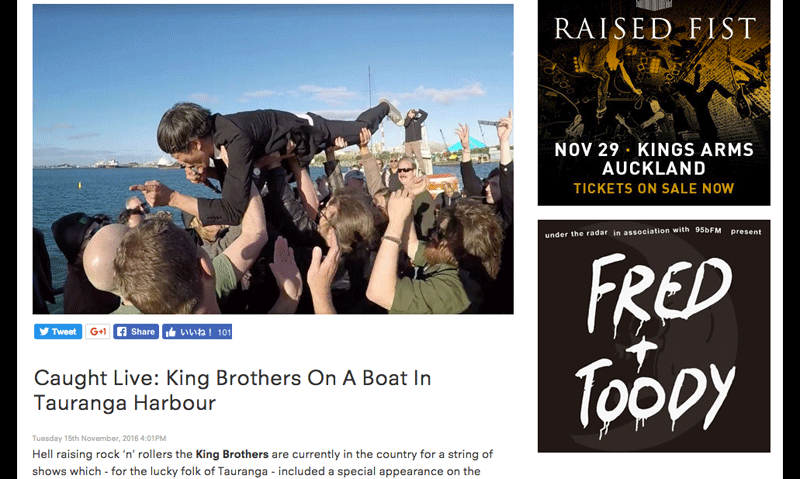The height and width of the screenshot is (479, 800).
Task: Click the Nov 29 Kings Arms Auckland text
Action: (654, 159)
